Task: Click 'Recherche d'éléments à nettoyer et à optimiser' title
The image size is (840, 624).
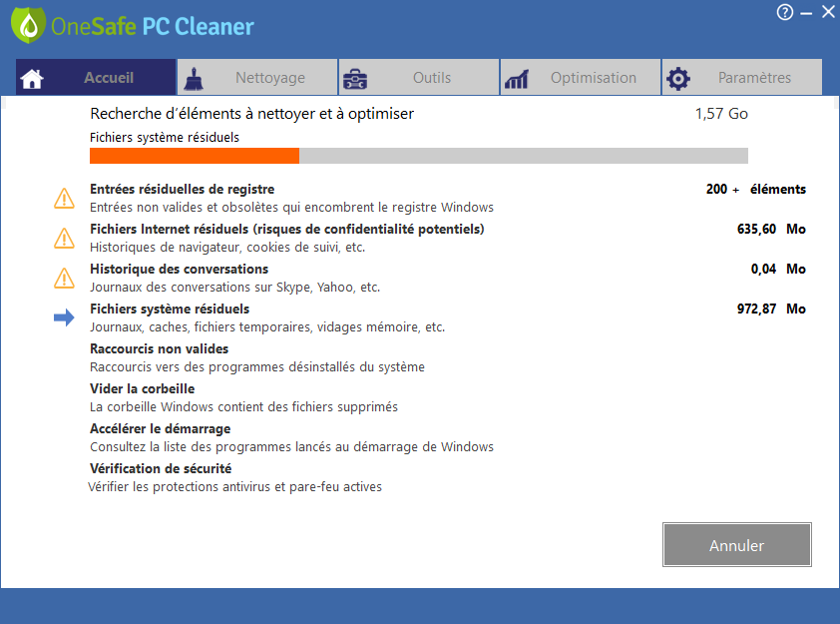Action: coord(251,114)
